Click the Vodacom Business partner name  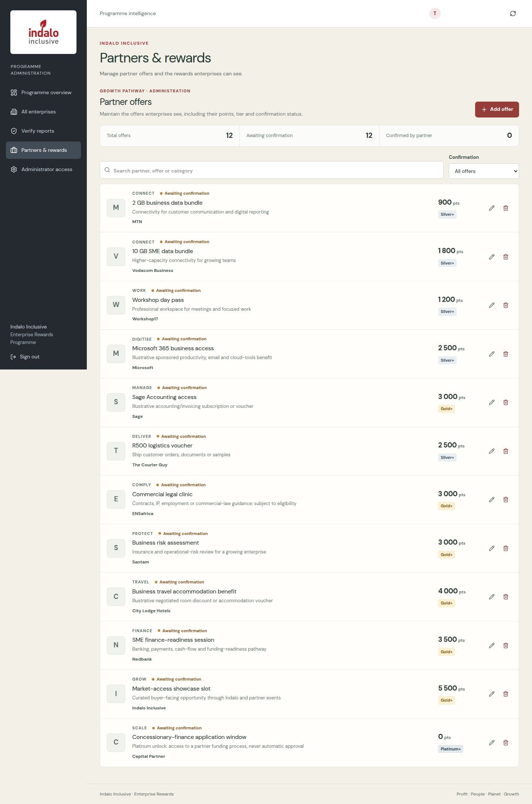coord(153,270)
